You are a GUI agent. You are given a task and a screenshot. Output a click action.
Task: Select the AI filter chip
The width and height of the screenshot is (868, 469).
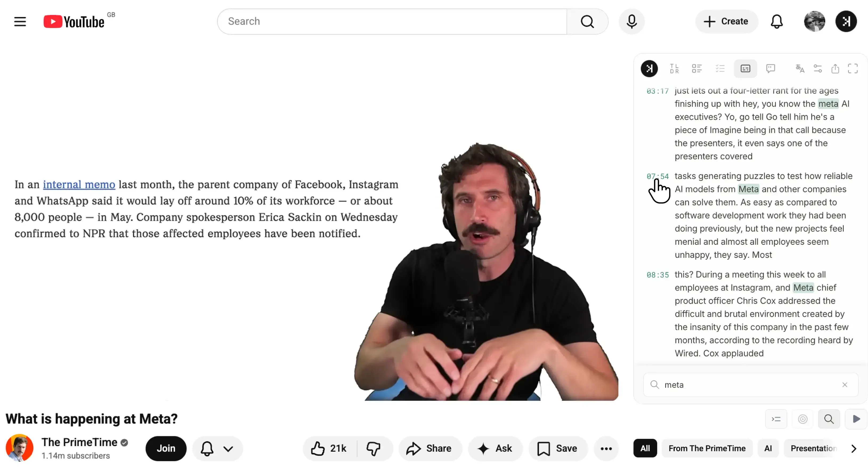point(768,448)
